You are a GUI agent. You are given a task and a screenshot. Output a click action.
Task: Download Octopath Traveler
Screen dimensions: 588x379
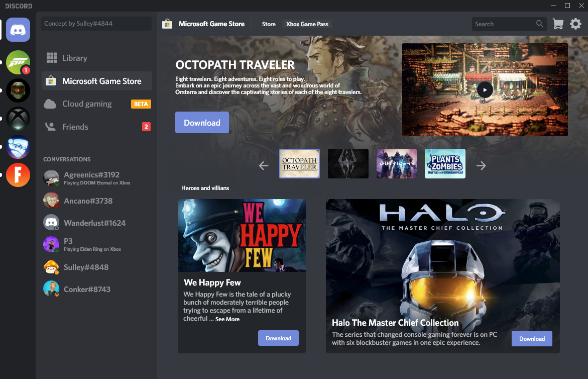202,122
